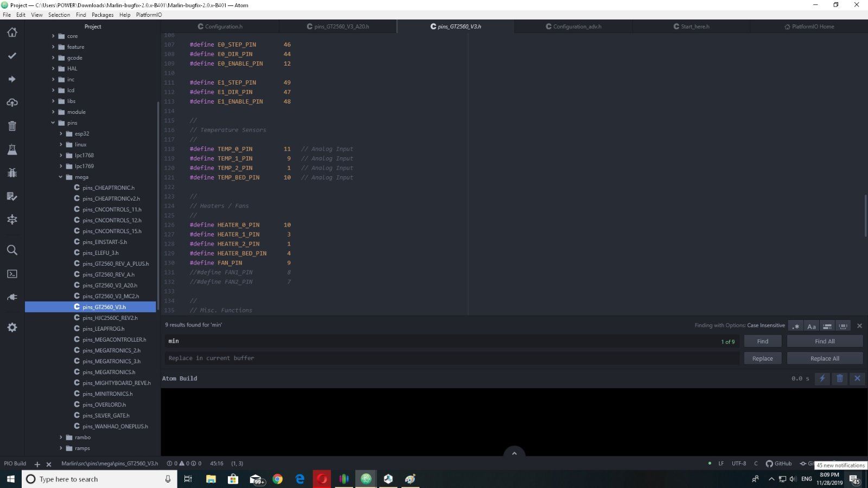Screen dimensions: 868x488
Task: Collapse the pins folder
Action: pos(53,123)
